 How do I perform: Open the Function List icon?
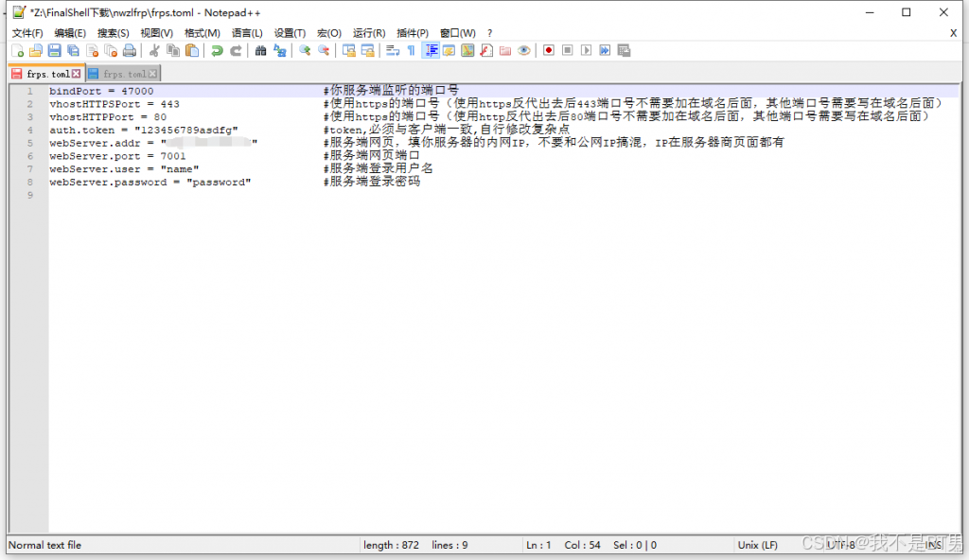click(x=486, y=51)
